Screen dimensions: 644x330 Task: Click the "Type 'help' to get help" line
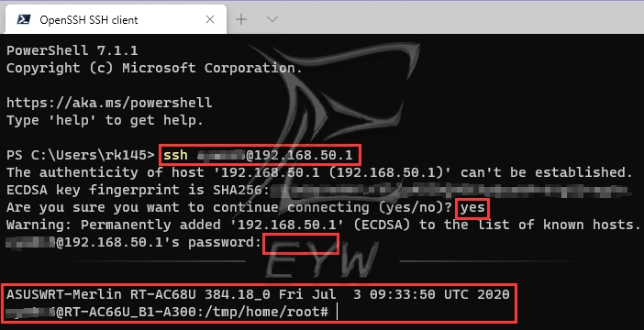click(x=105, y=120)
